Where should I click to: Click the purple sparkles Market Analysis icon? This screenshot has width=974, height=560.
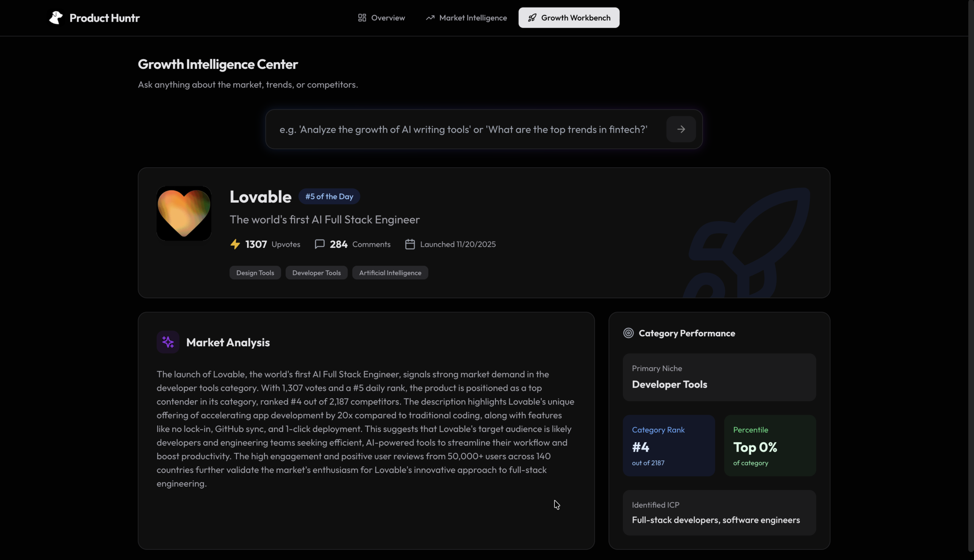[x=168, y=342]
